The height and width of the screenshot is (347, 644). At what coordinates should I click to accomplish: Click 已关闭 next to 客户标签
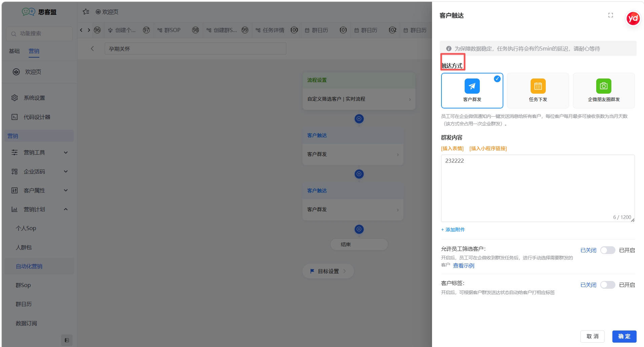588,285
